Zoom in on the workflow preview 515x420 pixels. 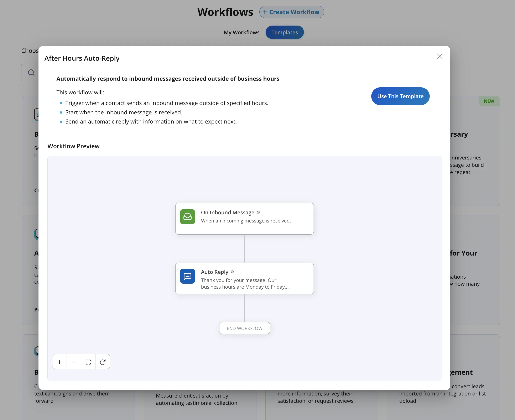click(x=59, y=362)
